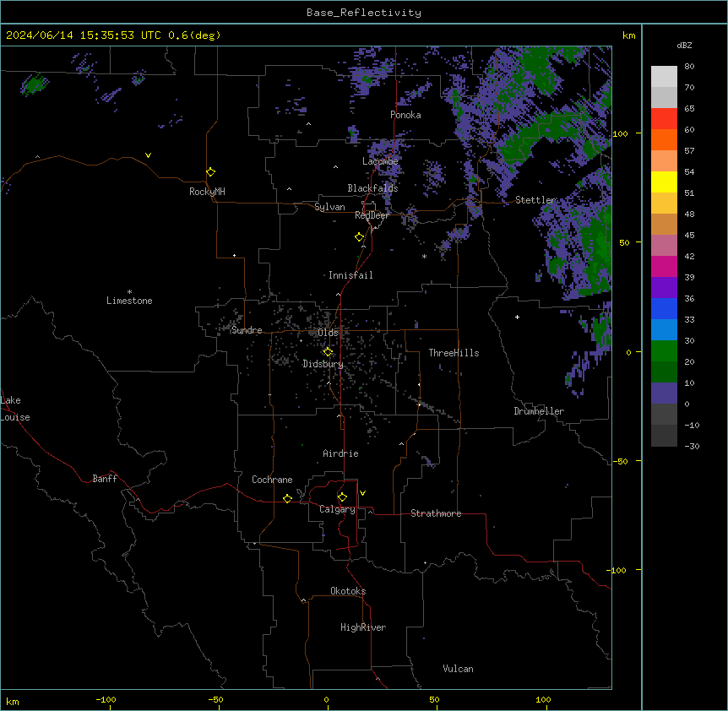Click the ThreeHills town label
The height and width of the screenshot is (711, 728).
click(454, 353)
